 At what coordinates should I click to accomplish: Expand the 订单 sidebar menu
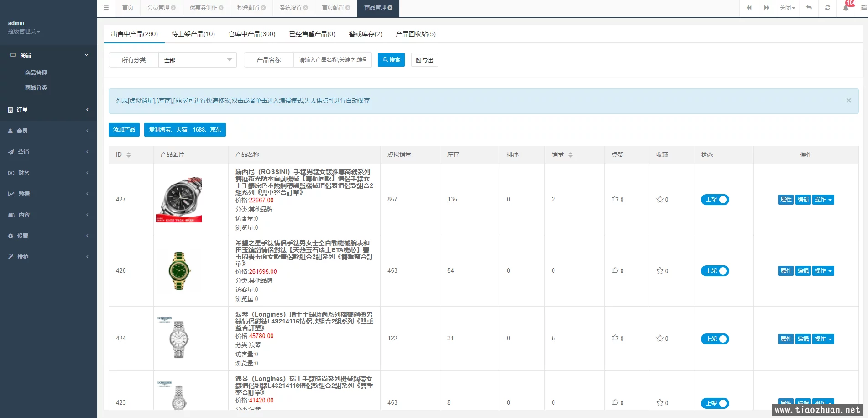[48, 110]
